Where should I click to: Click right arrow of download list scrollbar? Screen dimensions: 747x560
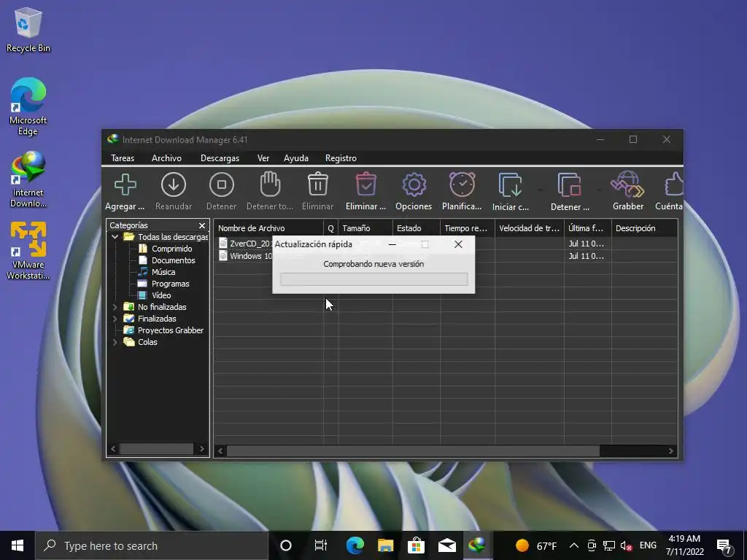point(671,451)
